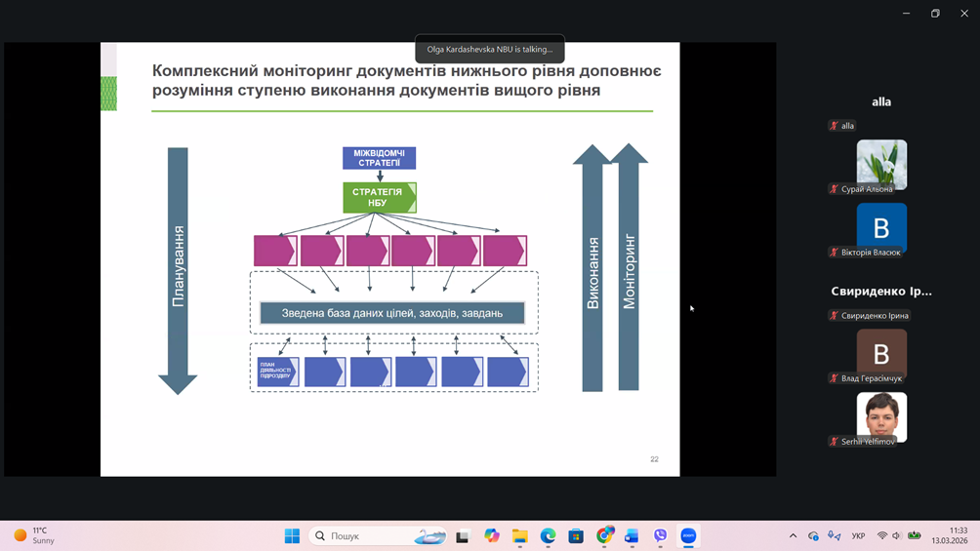Viewport: 980px width, 551px height.
Task: Open File Explorer from the taskbar
Action: click(x=520, y=535)
